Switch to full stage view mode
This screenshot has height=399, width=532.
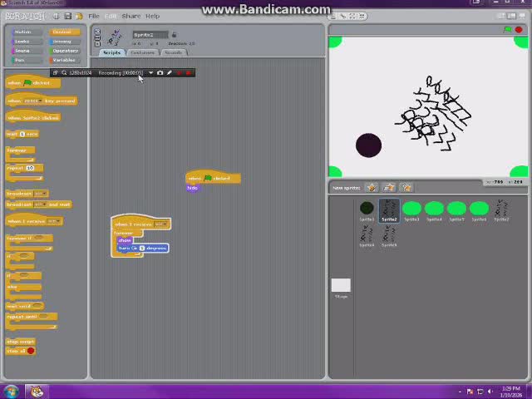[512, 16]
